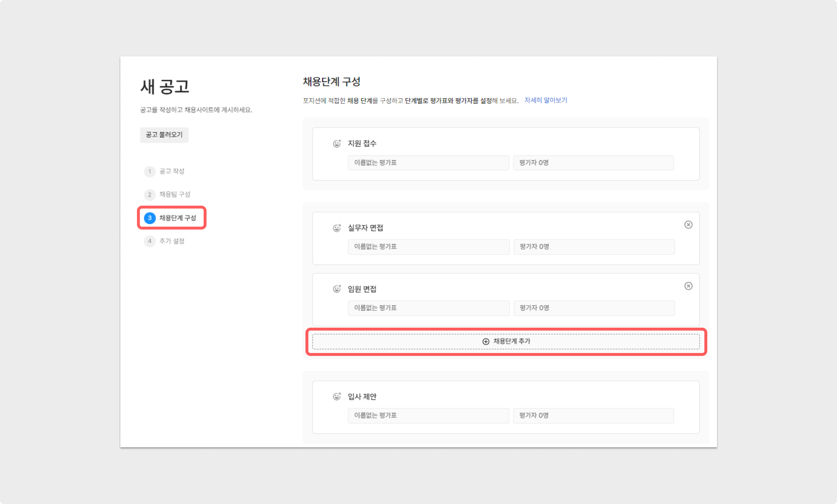Open 자세히 알아보기 link

click(546, 100)
